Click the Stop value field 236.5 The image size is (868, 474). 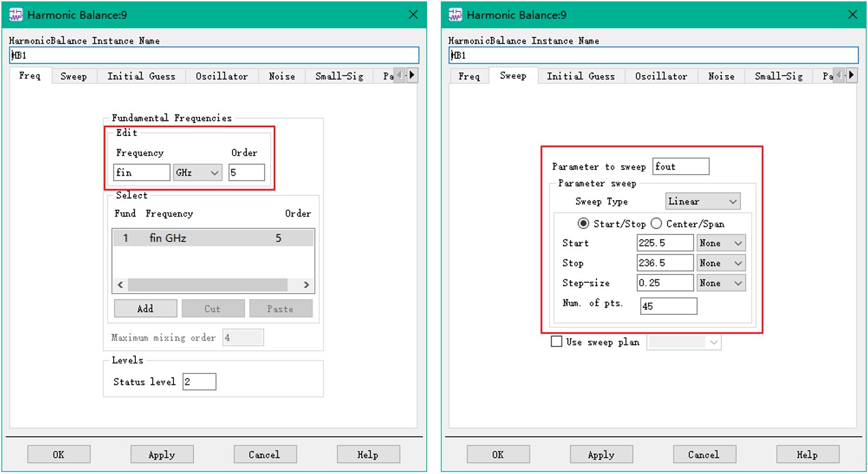pos(665,263)
